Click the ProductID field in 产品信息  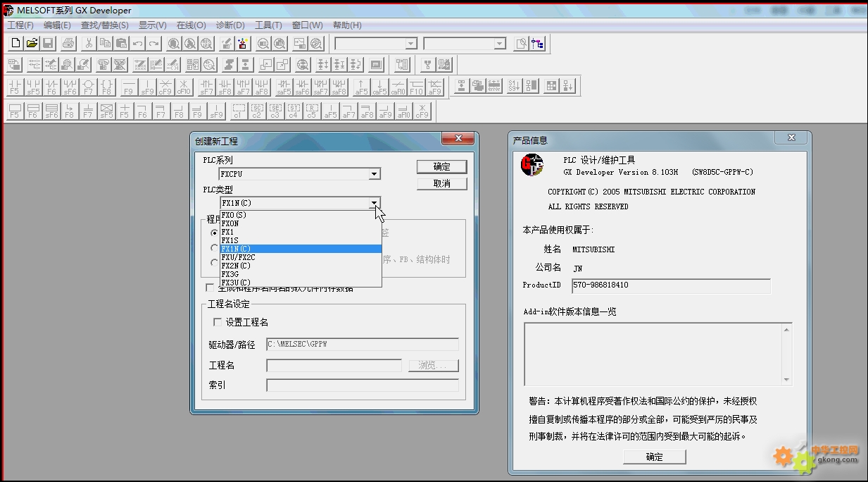pos(672,285)
